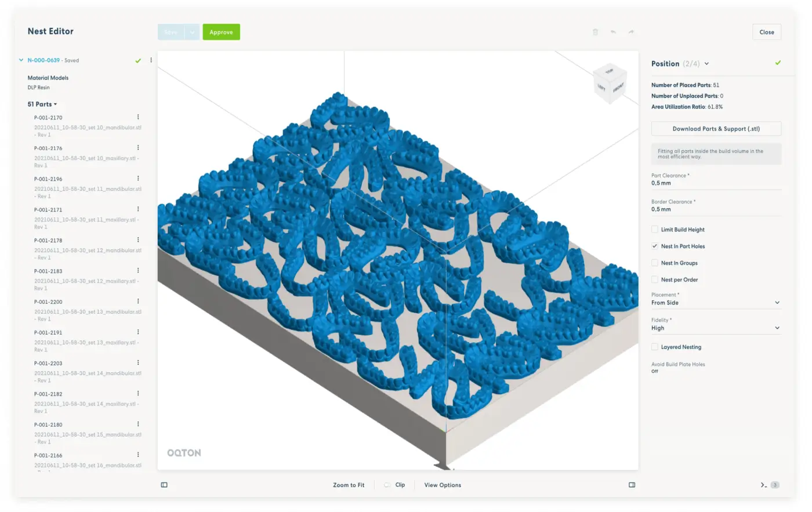Toggle right panel icon below viewport
Viewport: 812px width, 512px height.
632,485
